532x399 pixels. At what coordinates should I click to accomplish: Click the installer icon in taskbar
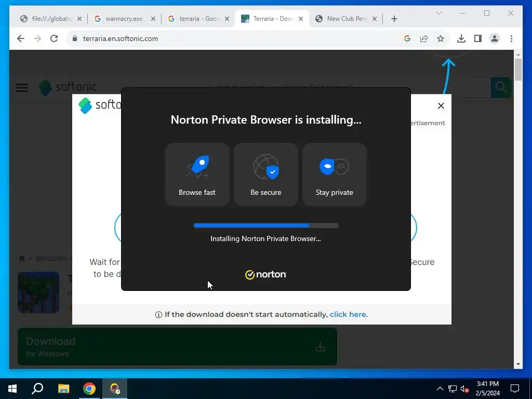tap(115, 389)
